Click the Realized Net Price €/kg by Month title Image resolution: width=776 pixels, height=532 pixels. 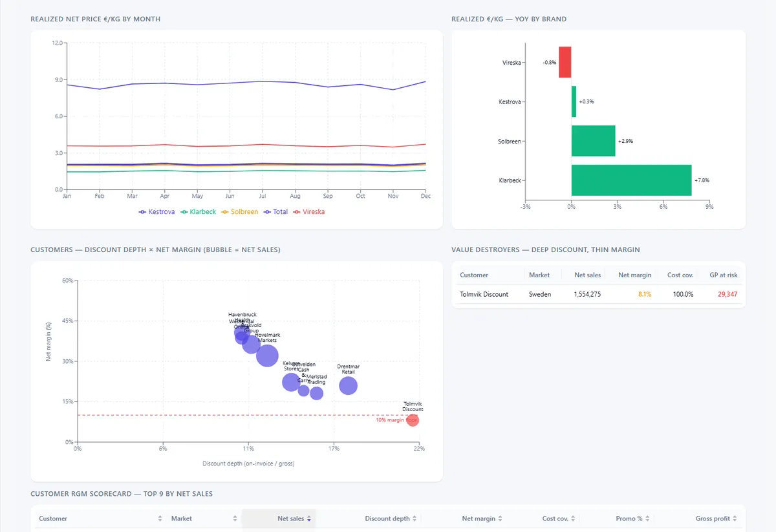96,19
